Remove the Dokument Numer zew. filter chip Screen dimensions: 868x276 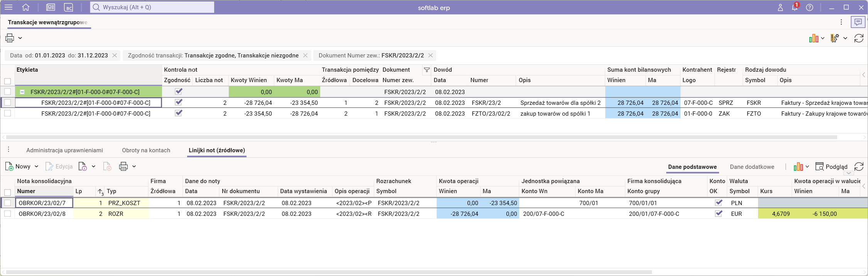[x=431, y=56]
